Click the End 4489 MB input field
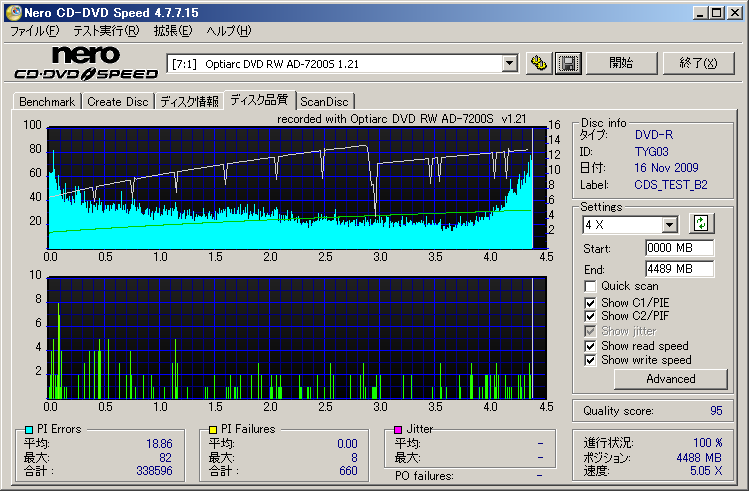Image resolution: width=749 pixels, height=491 pixels. click(x=679, y=269)
